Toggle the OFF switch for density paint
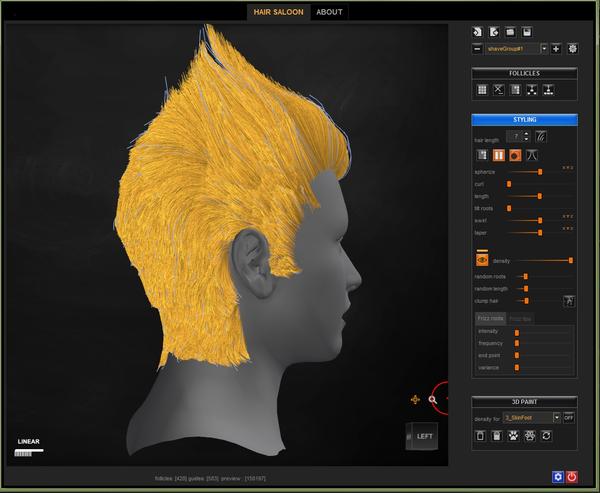The image size is (600, 493). (569, 417)
